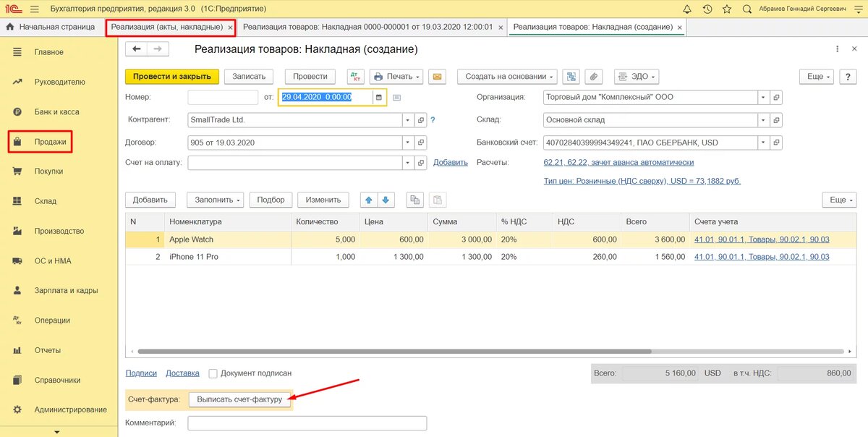Viewport: 868px width, 437px height.
Task: Open the Заполнить dropdown menu
Action: pos(216,200)
